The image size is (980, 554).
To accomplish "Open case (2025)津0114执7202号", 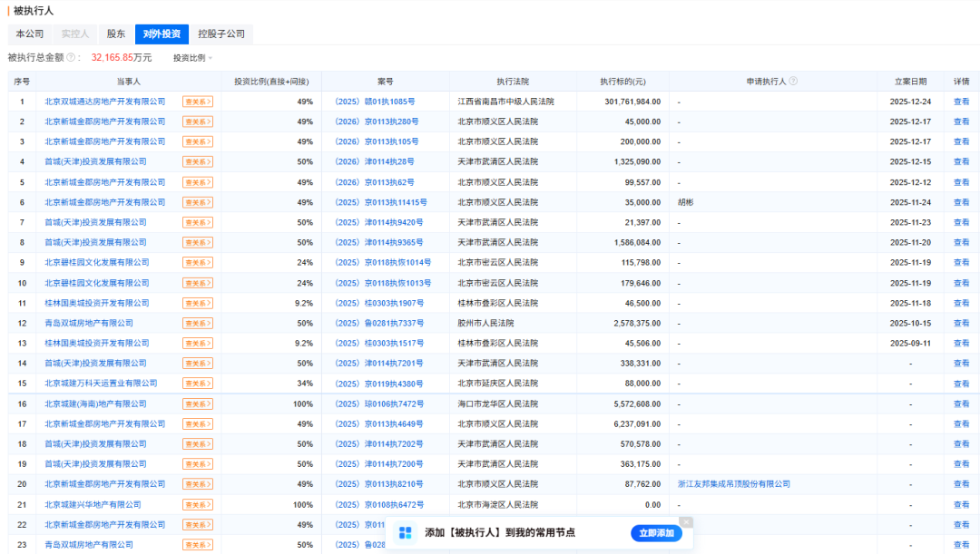I will [x=378, y=443].
